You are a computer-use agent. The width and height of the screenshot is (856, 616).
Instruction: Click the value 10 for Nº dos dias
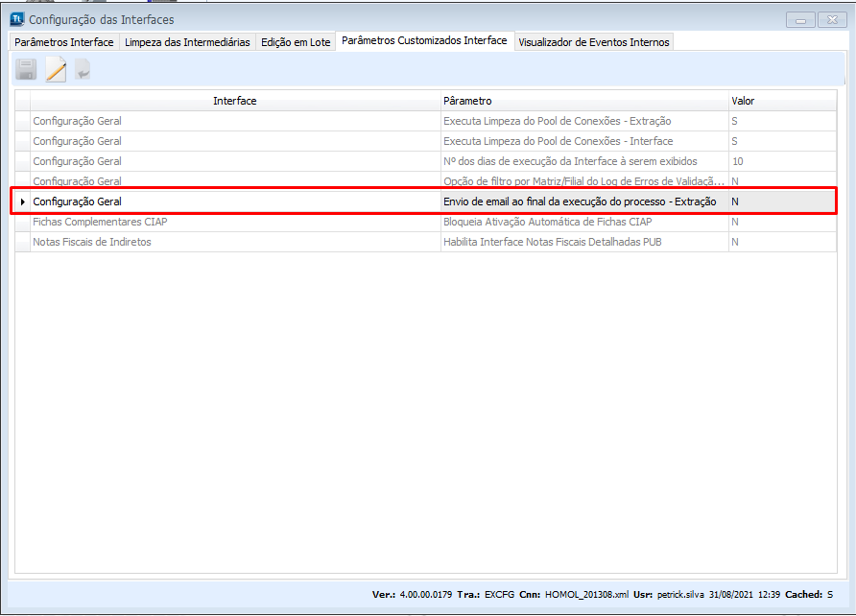[x=737, y=161]
